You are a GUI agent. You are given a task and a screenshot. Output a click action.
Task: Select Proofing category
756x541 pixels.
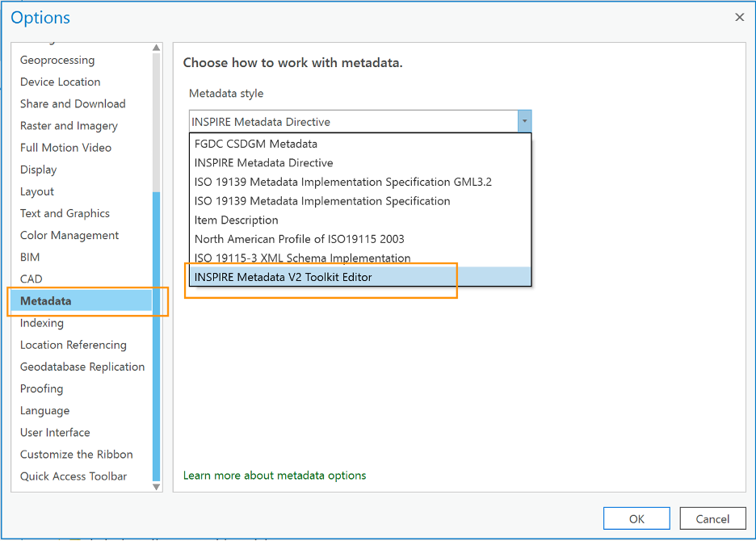(x=41, y=388)
